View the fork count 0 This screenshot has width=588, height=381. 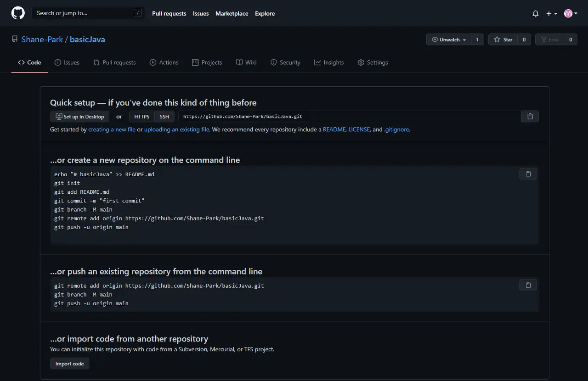(x=571, y=39)
